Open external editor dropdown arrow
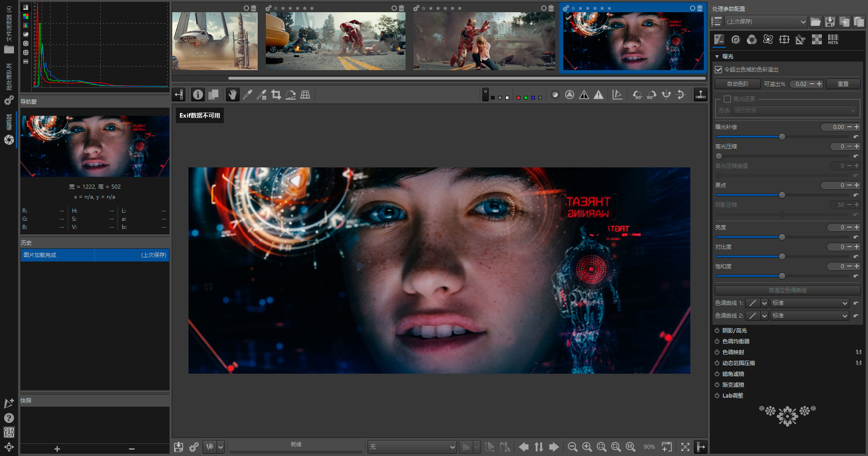868x456 pixels. coord(221,447)
